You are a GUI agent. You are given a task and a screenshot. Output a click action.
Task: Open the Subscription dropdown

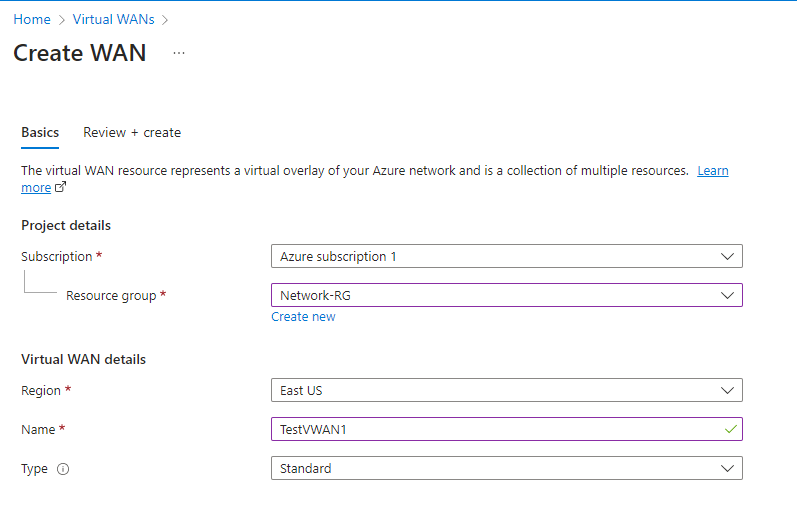pos(506,257)
